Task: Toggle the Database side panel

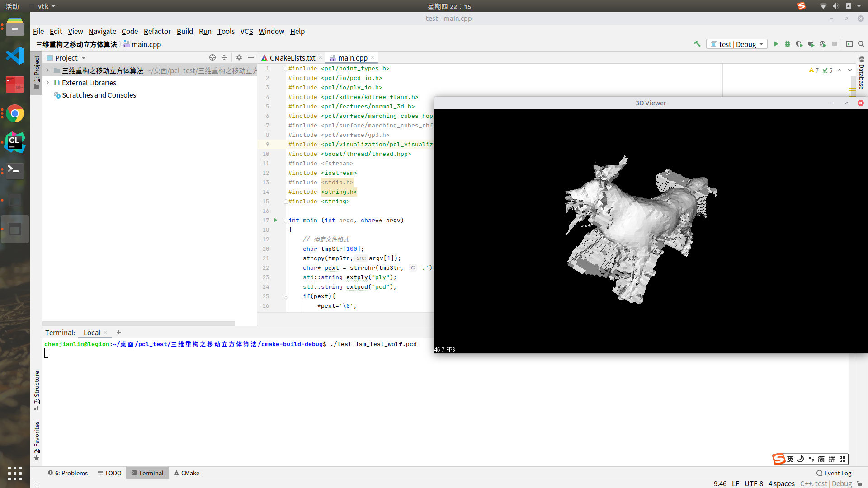Action: [862, 74]
